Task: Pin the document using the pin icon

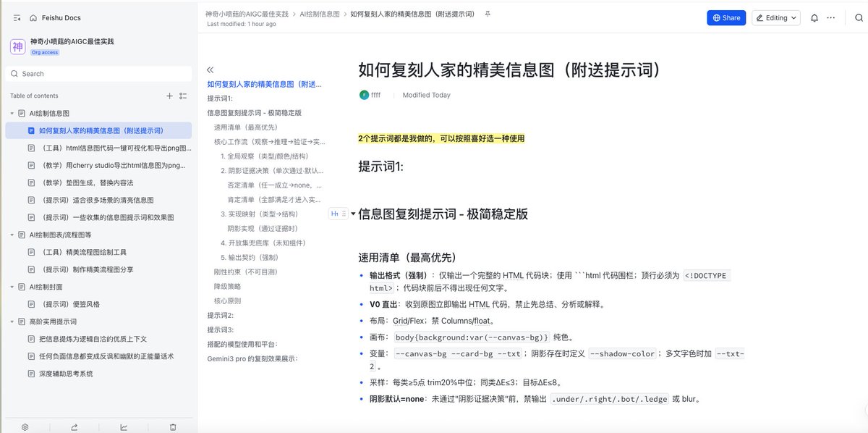Action: pos(487,14)
